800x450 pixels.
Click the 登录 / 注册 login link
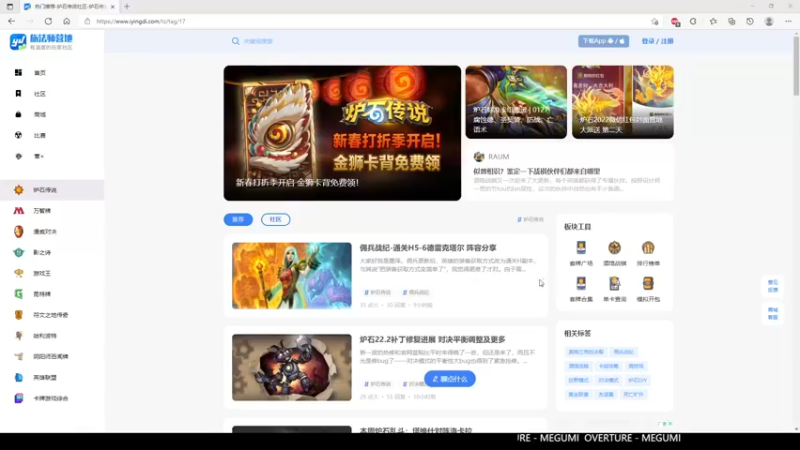[x=657, y=41]
